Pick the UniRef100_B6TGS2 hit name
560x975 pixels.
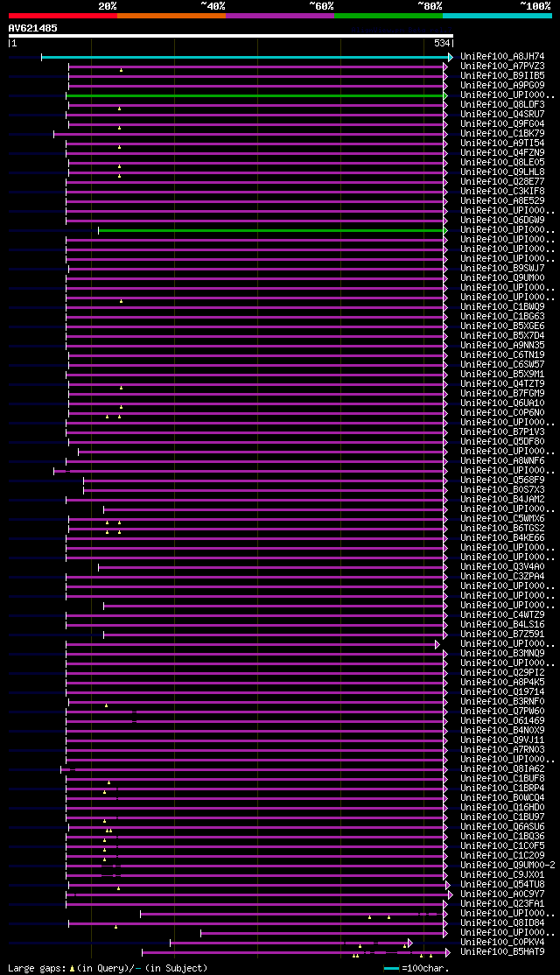[x=503, y=529]
